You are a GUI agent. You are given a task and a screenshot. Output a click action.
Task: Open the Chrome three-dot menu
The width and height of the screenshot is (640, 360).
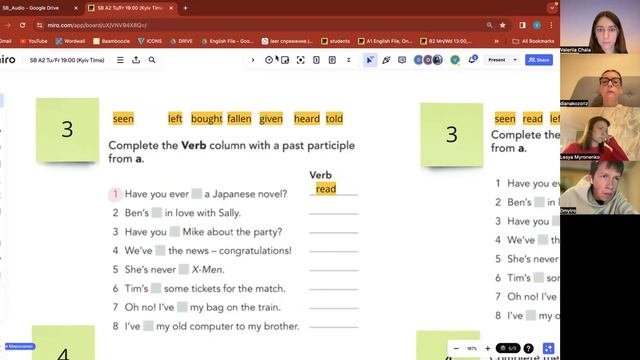pyautogui.click(x=551, y=25)
